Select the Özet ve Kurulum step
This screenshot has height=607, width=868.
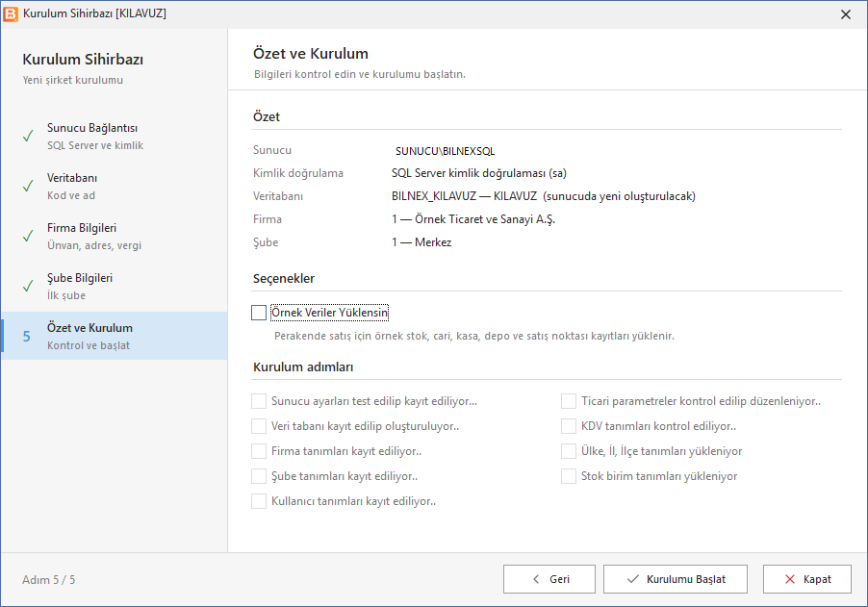[115, 336]
